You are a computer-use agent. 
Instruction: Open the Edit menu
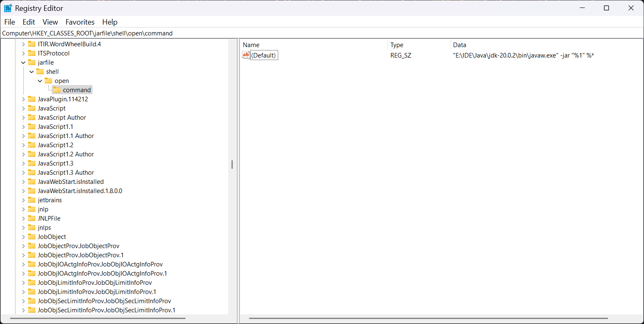click(x=29, y=22)
